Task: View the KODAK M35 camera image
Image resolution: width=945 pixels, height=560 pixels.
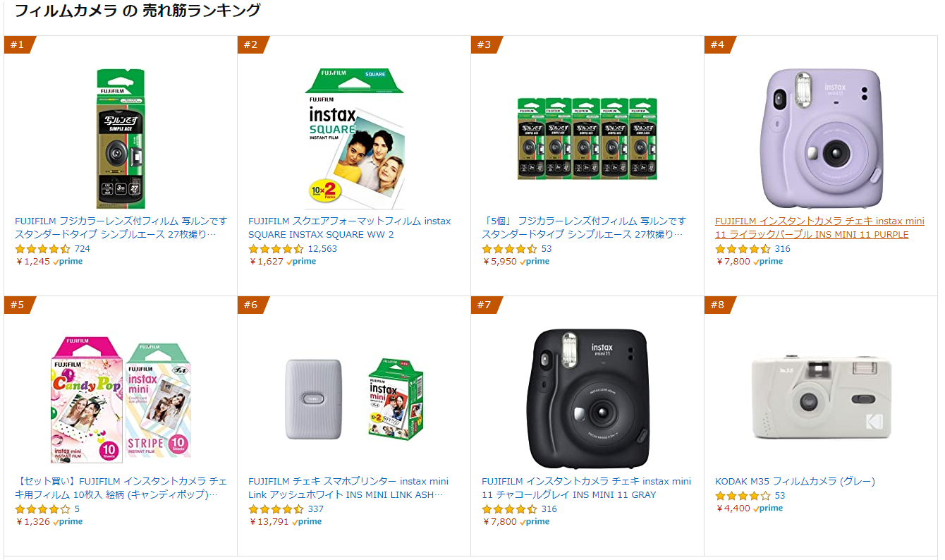Action: point(820,395)
